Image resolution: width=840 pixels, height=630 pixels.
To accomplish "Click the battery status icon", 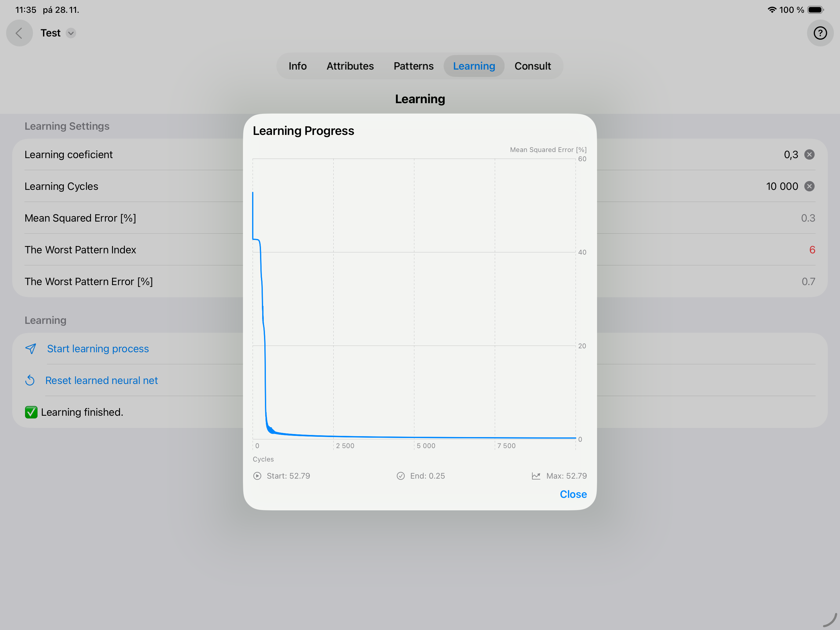I will (815, 10).
